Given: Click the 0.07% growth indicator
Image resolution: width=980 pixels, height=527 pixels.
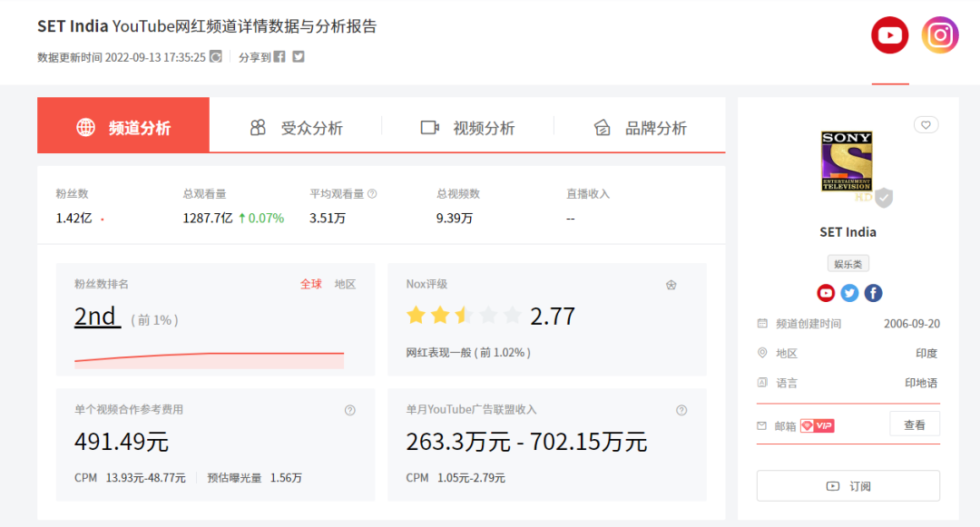Looking at the screenshot, I should pyautogui.click(x=261, y=218).
